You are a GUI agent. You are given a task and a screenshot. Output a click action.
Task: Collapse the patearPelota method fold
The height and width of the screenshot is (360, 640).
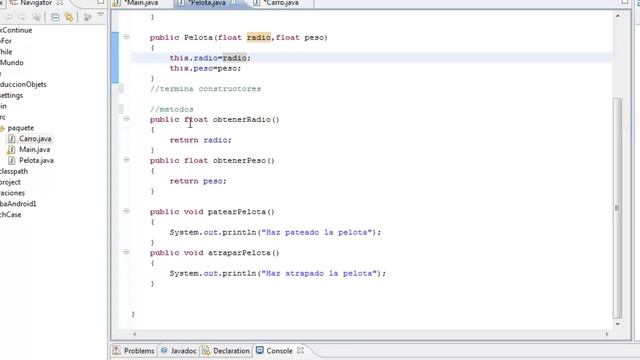point(127,211)
